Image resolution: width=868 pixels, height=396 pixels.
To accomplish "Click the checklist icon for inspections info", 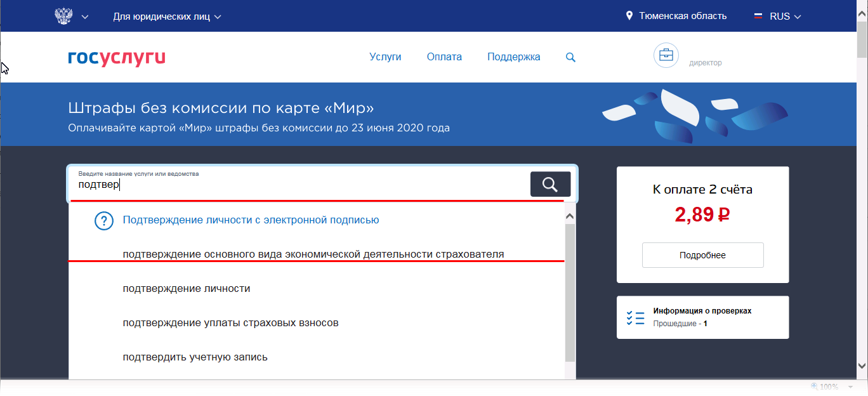I will pyautogui.click(x=635, y=318).
